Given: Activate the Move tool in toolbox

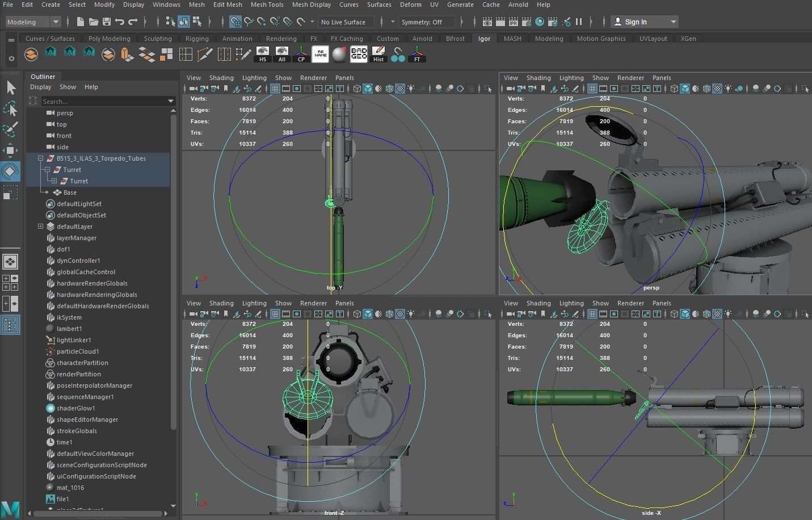Looking at the screenshot, I should (11, 150).
